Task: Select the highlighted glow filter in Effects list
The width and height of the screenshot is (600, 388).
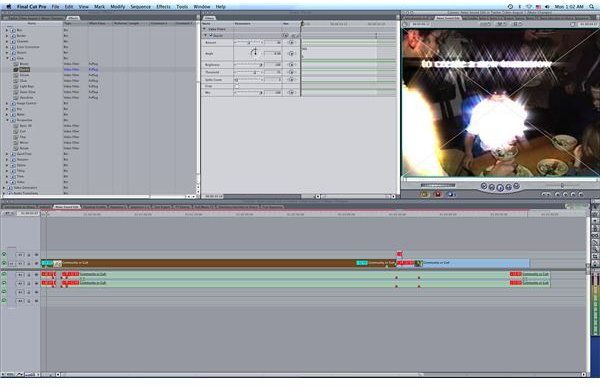Action: tap(24, 70)
